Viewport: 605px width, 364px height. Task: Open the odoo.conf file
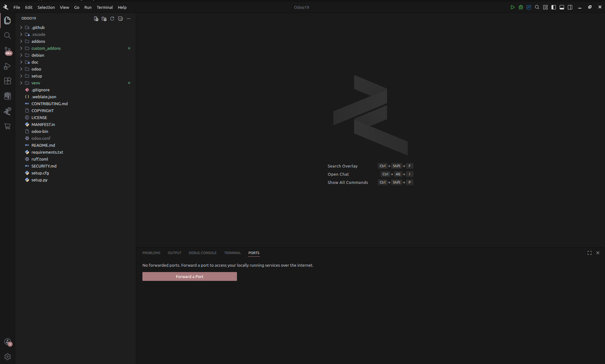tap(76, 138)
